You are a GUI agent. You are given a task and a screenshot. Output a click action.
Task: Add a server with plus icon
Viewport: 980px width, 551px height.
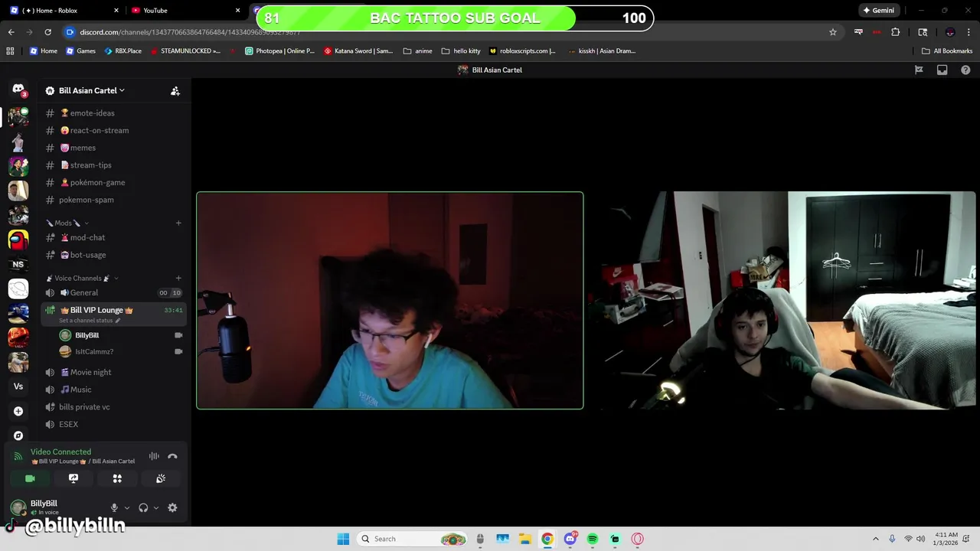tap(18, 411)
